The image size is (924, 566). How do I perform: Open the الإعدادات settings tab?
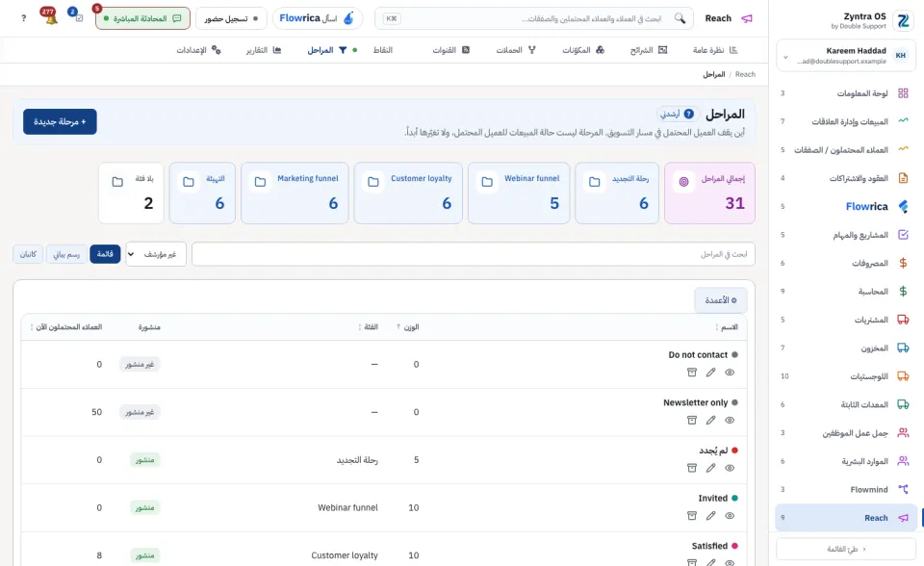tap(198, 50)
